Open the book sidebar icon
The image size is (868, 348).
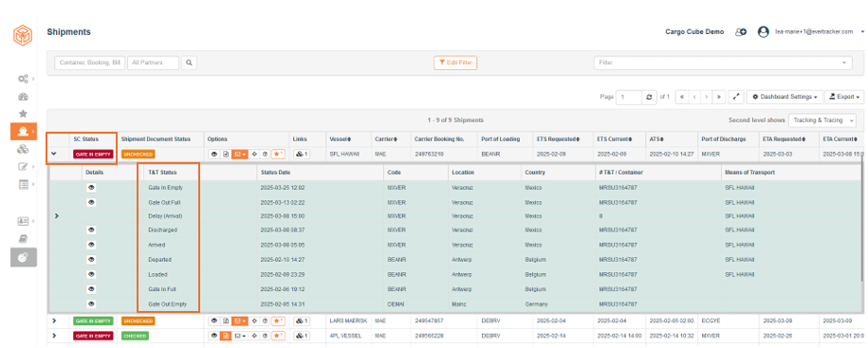pos(23,239)
